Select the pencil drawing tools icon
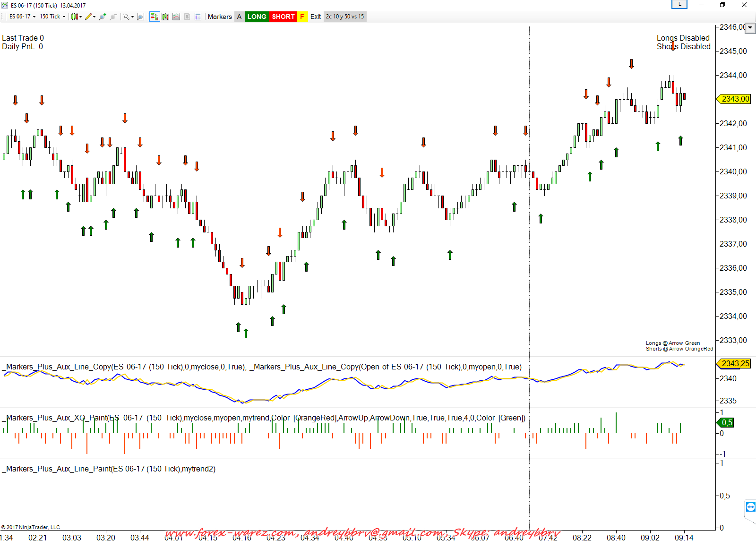The width and height of the screenshot is (756, 548). pyautogui.click(x=88, y=17)
